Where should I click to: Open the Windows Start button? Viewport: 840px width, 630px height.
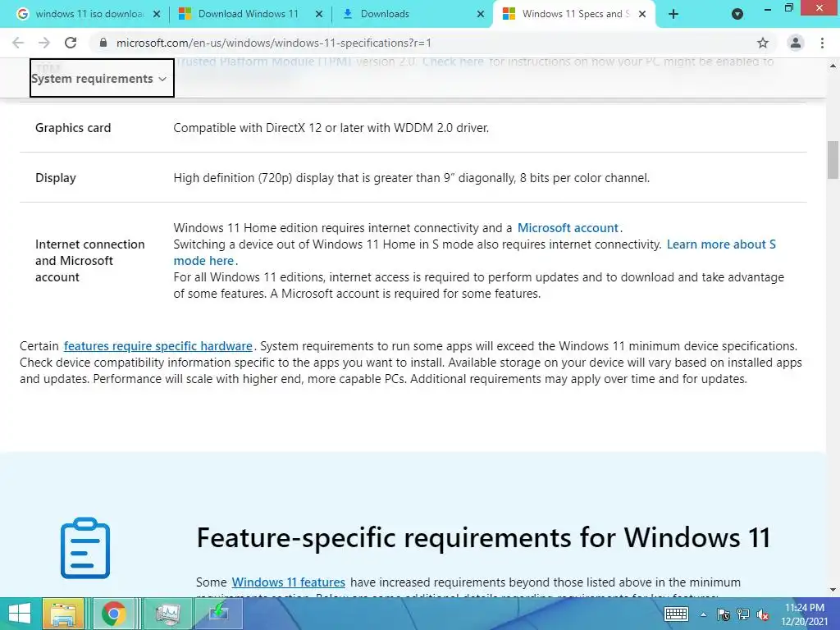[x=20, y=614]
